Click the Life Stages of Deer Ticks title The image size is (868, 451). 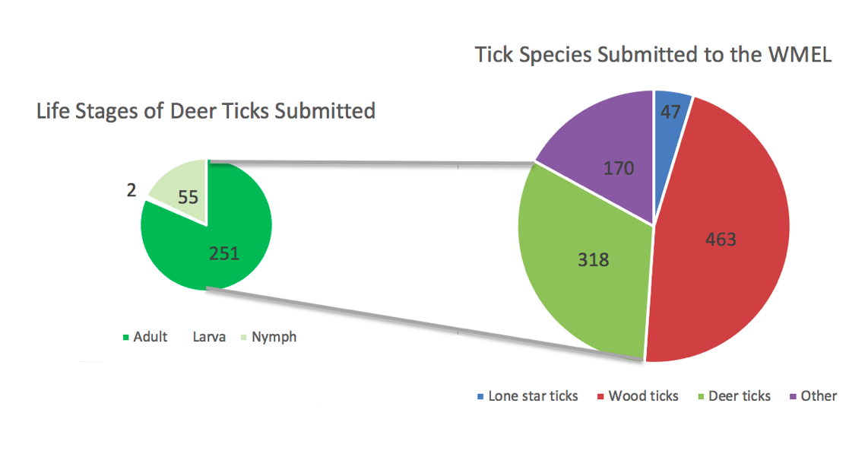(x=206, y=111)
